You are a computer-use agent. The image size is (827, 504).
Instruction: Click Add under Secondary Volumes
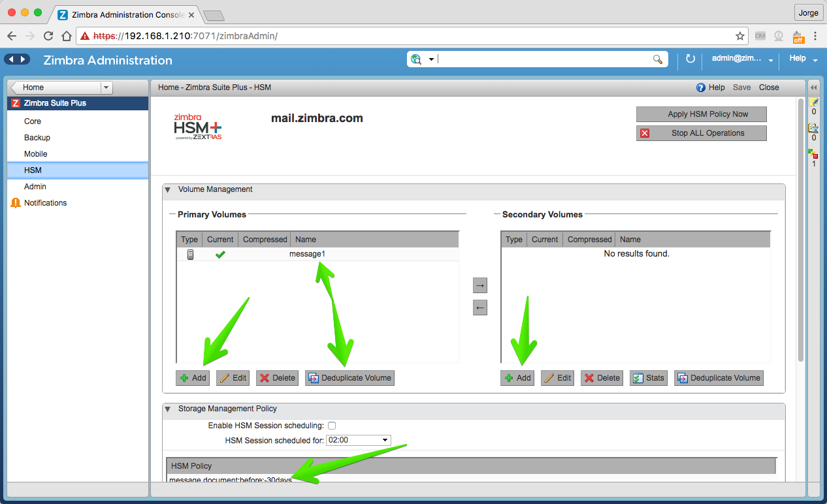click(x=517, y=378)
